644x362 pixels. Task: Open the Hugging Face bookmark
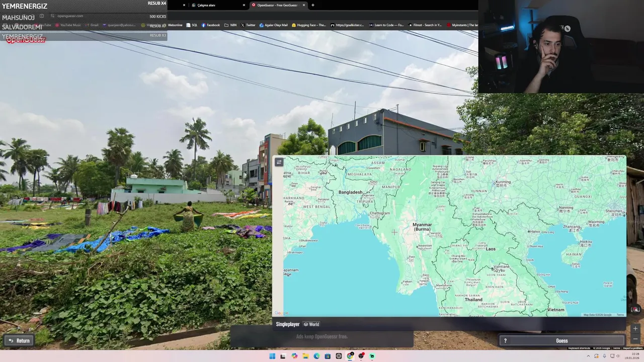pyautogui.click(x=309, y=25)
